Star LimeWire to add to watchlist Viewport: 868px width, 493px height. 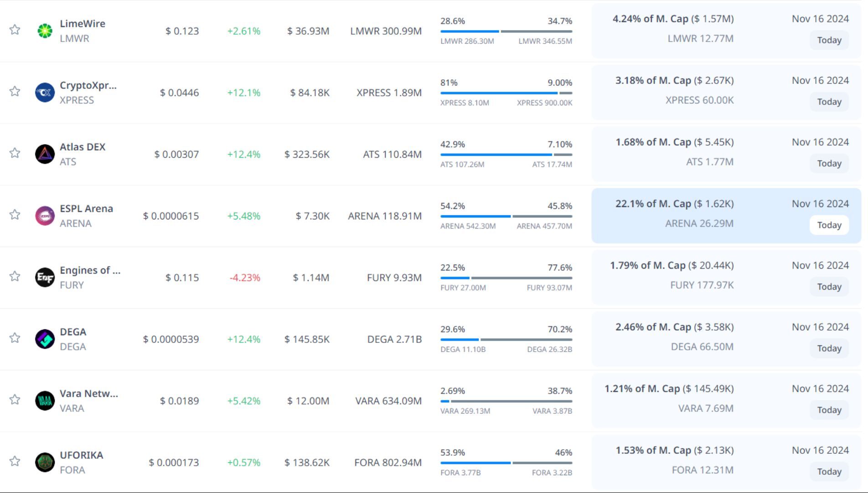tap(15, 30)
